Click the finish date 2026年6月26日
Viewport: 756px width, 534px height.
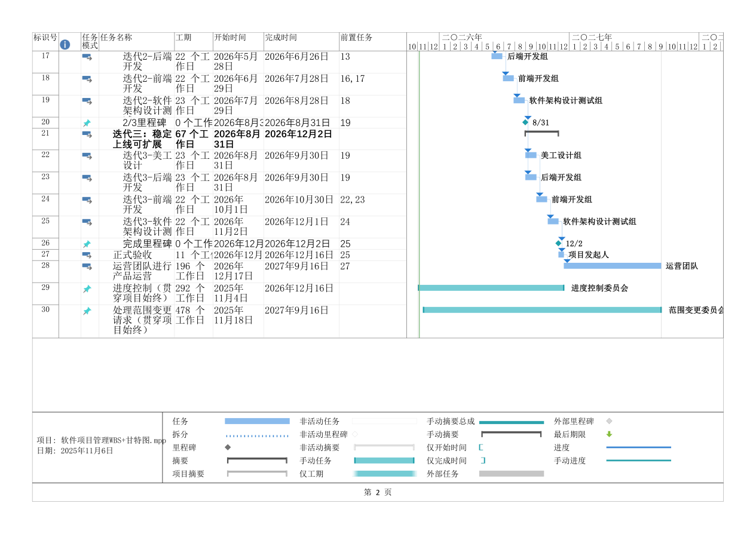coord(296,57)
